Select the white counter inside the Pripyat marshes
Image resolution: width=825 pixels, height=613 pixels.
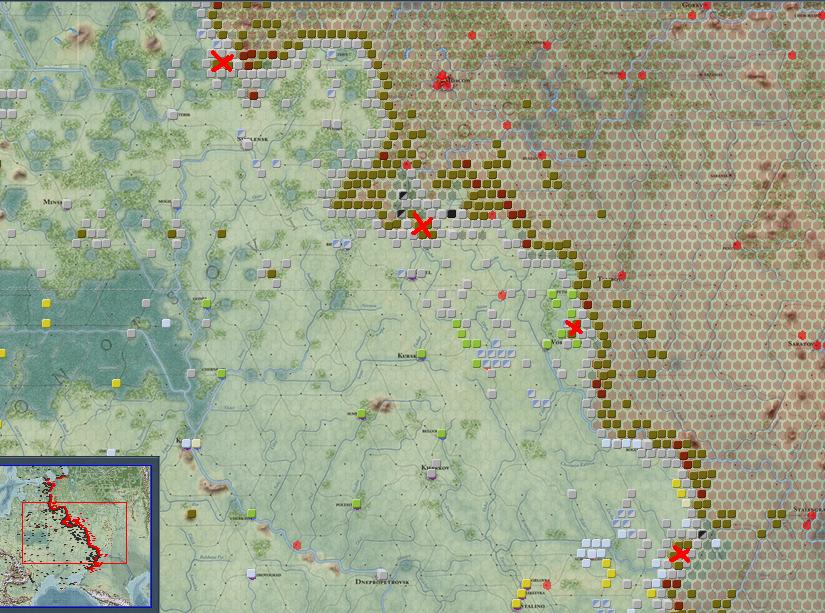[166, 323]
